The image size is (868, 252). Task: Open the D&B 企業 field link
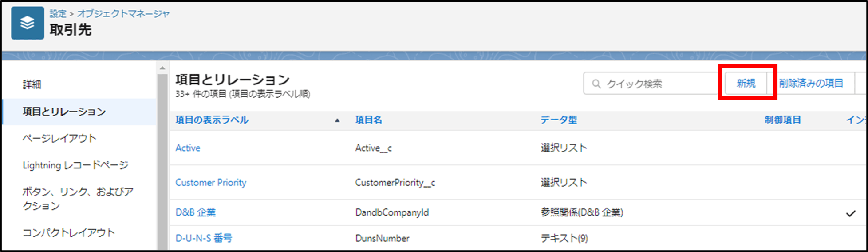(x=196, y=212)
